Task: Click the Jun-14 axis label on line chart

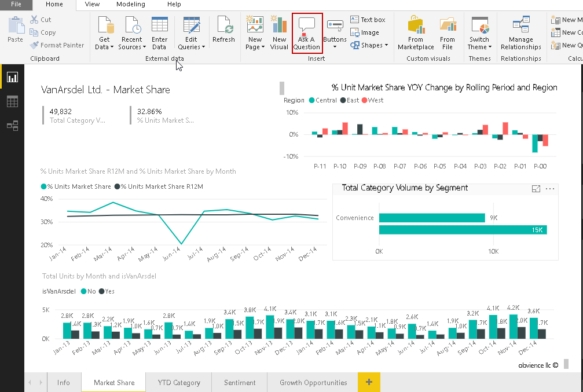Action: click(171, 254)
